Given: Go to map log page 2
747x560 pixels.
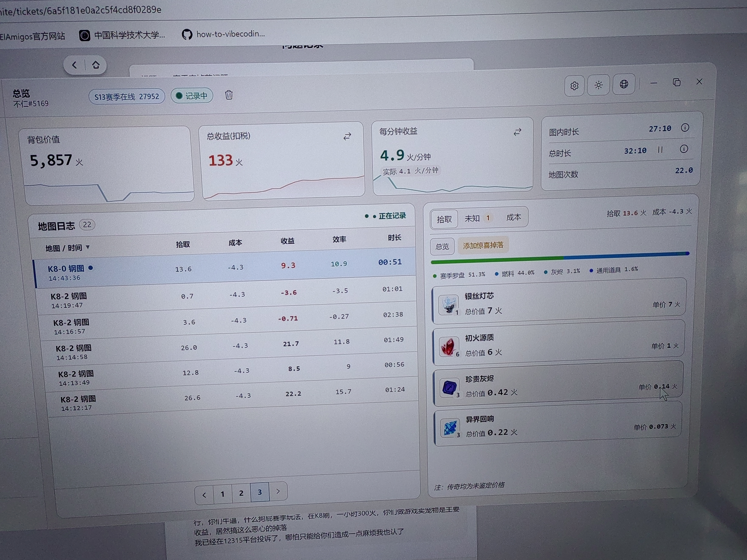Looking at the screenshot, I should pyautogui.click(x=241, y=493).
